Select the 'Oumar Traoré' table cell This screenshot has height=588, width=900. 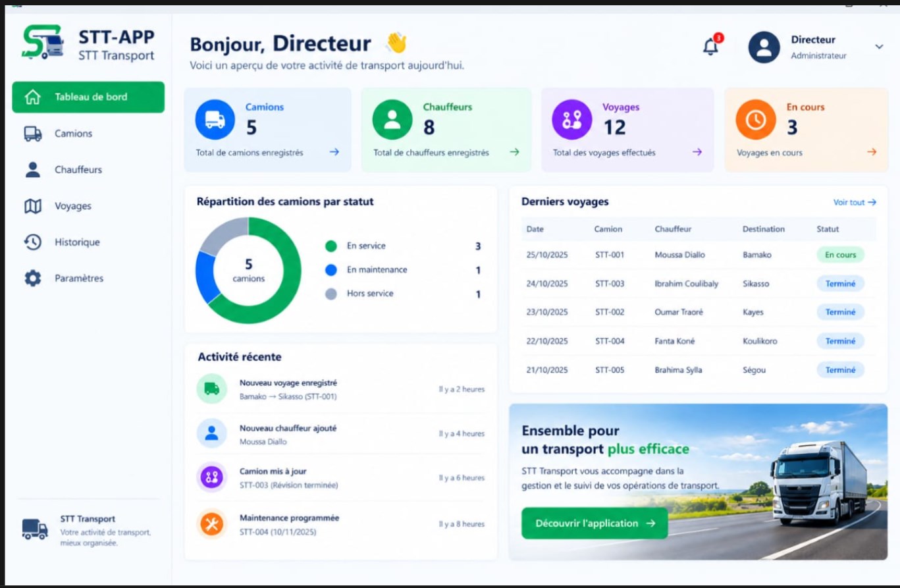[679, 312]
